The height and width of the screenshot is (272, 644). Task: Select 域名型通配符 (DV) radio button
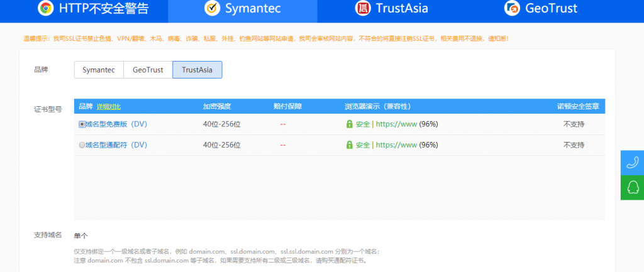pos(82,145)
